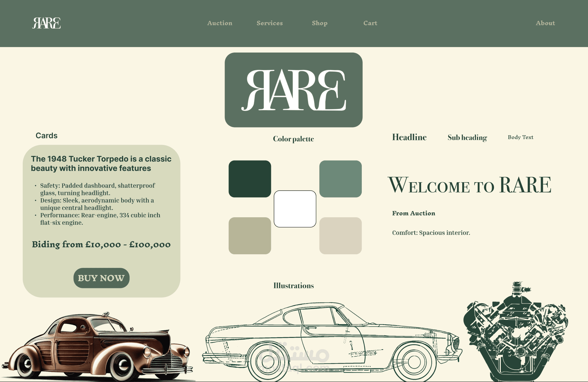Viewport: 588px width, 382px height.
Task: Select the Body Text type sample
Action: tap(521, 137)
